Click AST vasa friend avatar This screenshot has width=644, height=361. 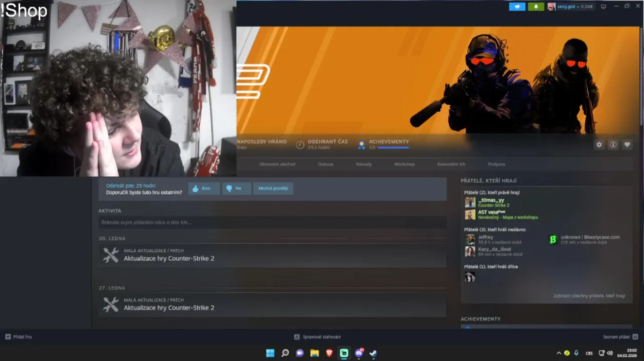click(x=470, y=214)
